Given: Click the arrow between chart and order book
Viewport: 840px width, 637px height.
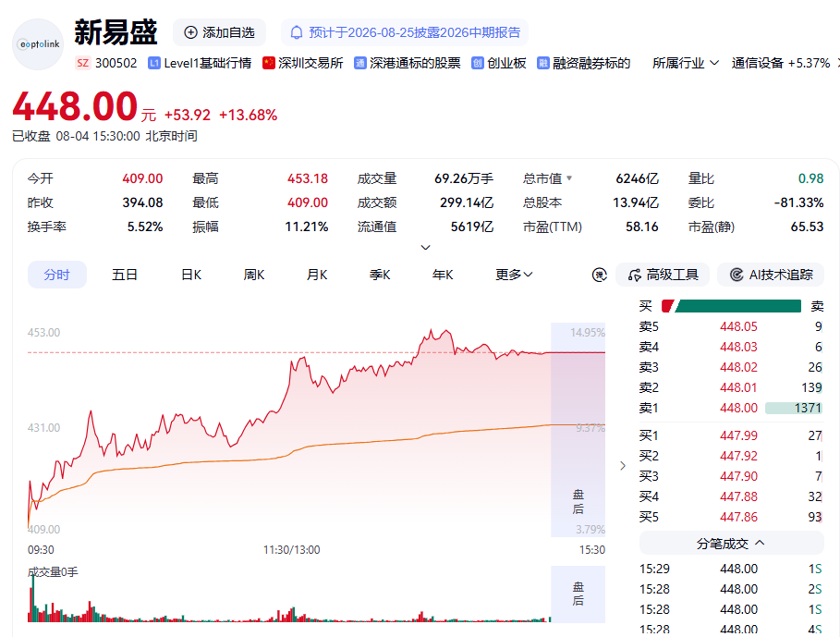Looking at the screenshot, I should pos(623,466).
